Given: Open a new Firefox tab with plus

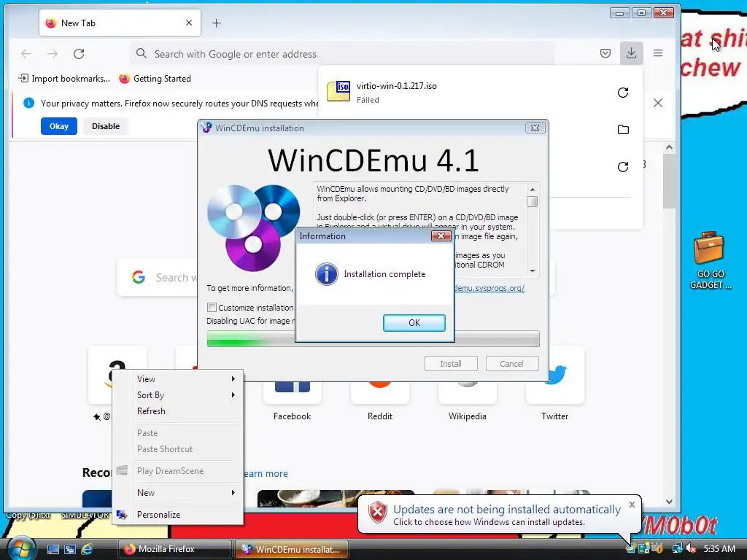Looking at the screenshot, I should (x=216, y=23).
